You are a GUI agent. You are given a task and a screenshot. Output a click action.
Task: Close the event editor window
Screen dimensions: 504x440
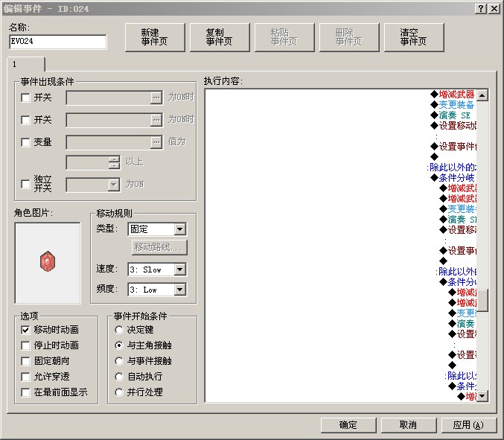(x=494, y=9)
